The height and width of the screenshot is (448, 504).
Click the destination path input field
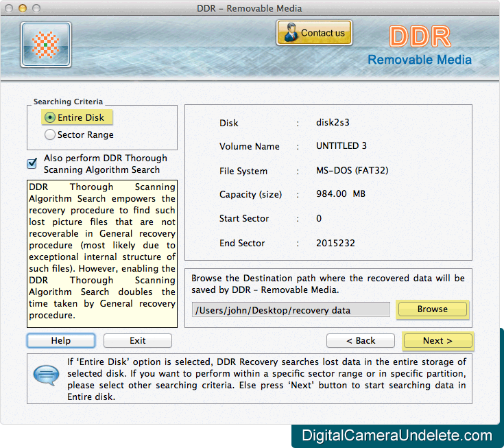291,310
